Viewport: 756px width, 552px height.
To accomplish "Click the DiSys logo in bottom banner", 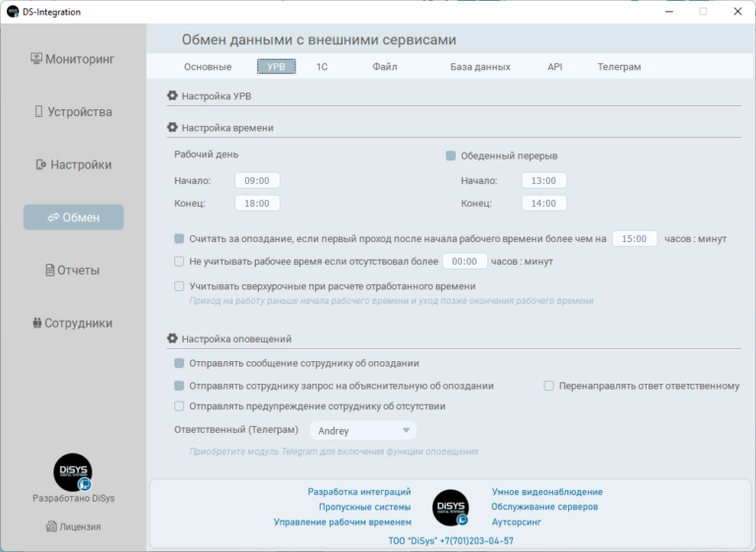I will (x=451, y=507).
